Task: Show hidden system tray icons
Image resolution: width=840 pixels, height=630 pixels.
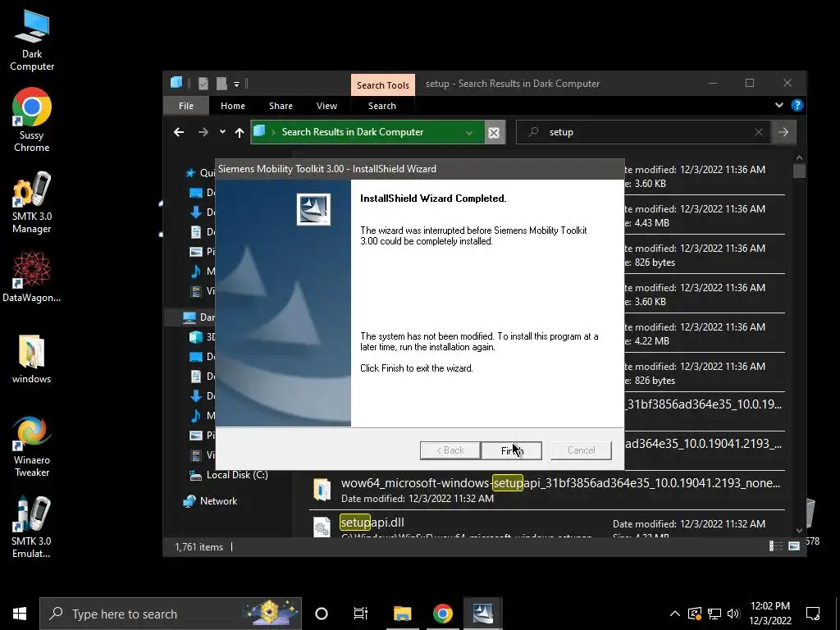Action: [675, 614]
